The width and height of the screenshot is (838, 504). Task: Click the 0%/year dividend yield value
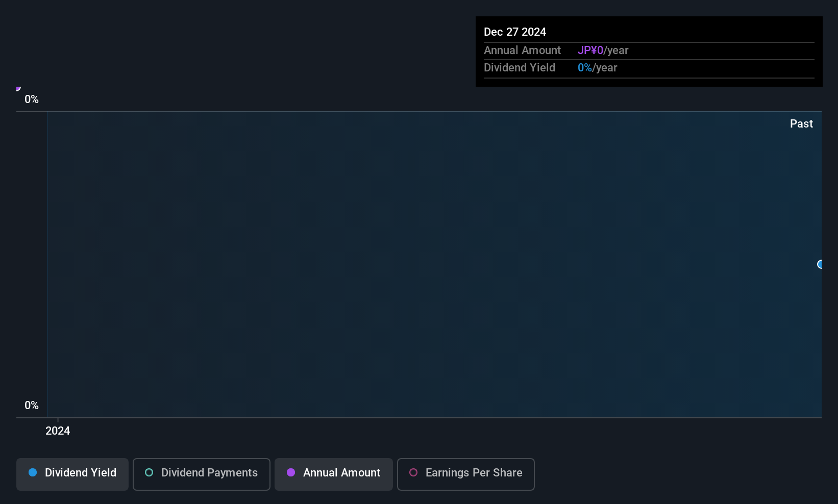click(x=597, y=67)
